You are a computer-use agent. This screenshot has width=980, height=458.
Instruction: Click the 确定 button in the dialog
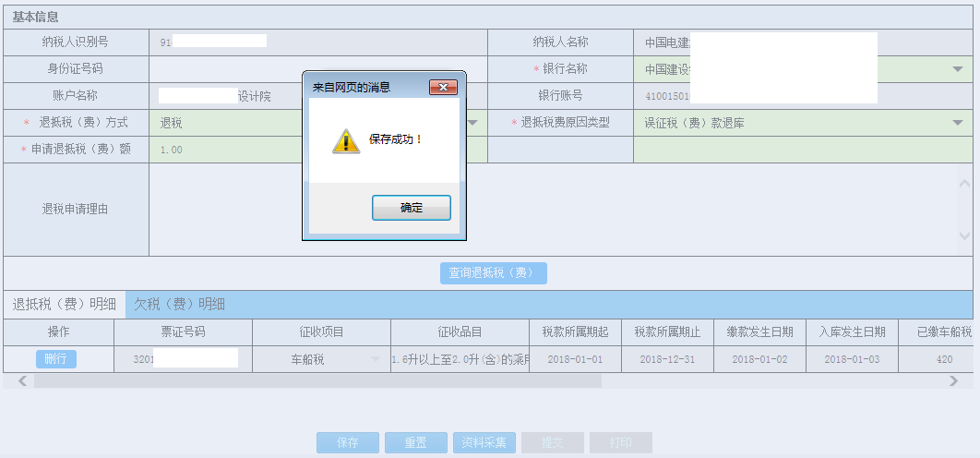pyautogui.click(x=411, y=208)
